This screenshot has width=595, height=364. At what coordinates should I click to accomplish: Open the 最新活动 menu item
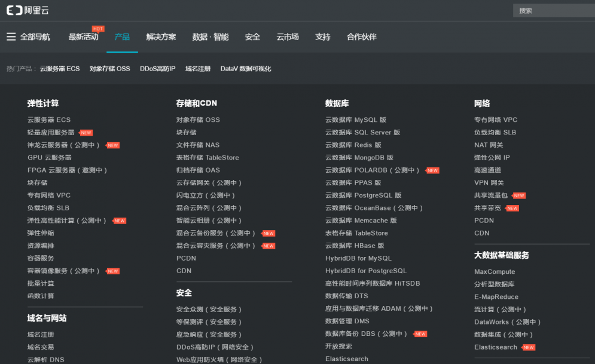(84, 37)
